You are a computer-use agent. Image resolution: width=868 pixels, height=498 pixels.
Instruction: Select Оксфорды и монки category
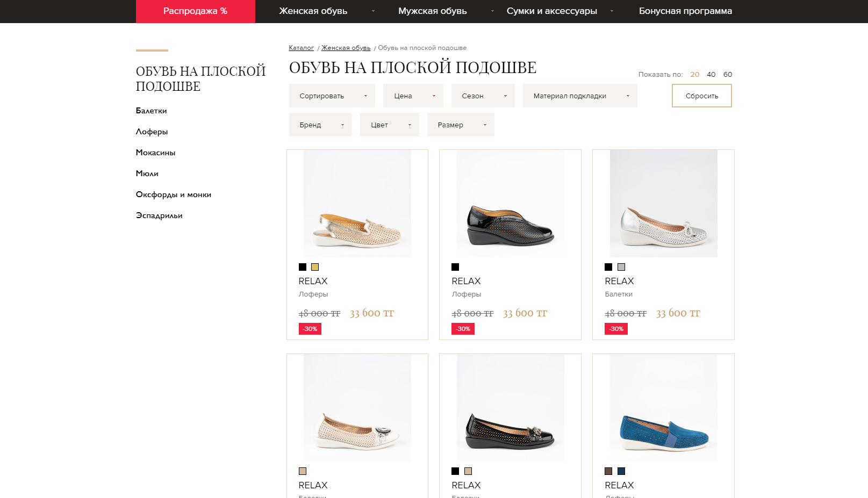point(174,194)
